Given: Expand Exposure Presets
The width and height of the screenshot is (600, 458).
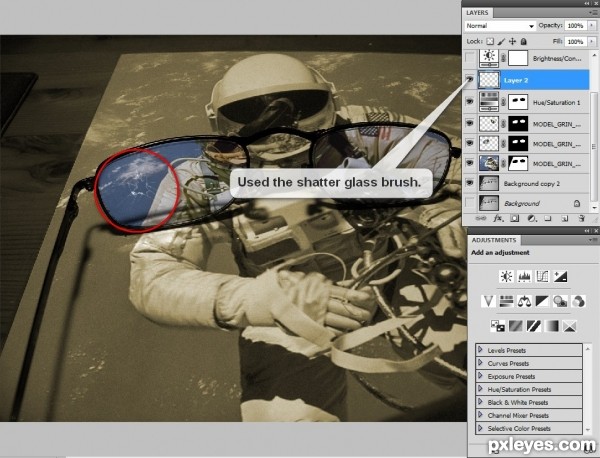Looking at the screenshot, I should [x=480, y=376].
